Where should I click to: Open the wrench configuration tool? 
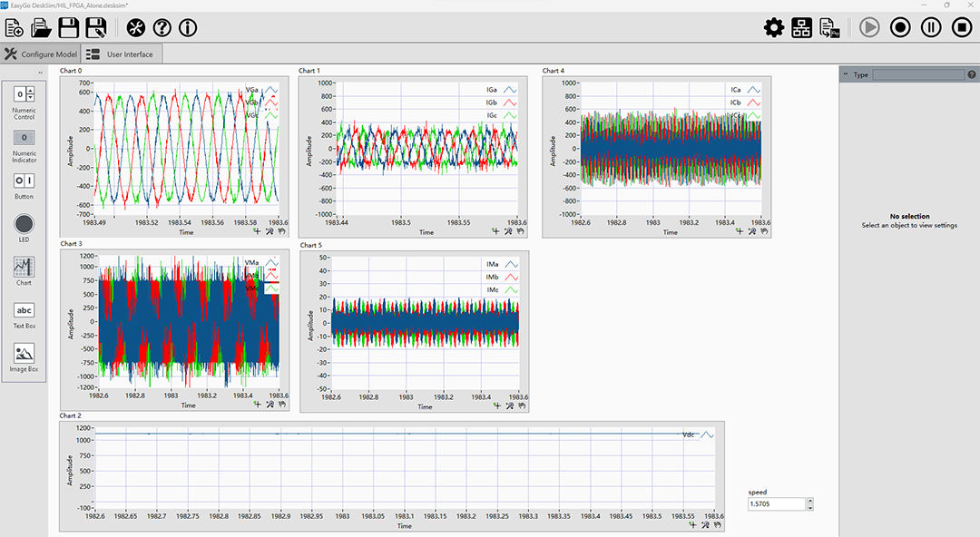[136, 28]
